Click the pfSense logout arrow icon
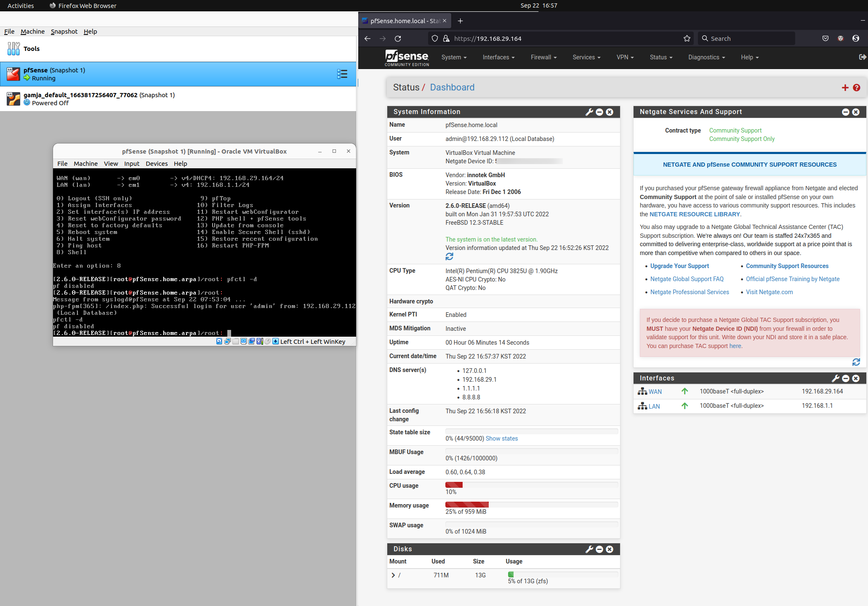This screenshot has height=606, width=868. click(x=862, y=57)
